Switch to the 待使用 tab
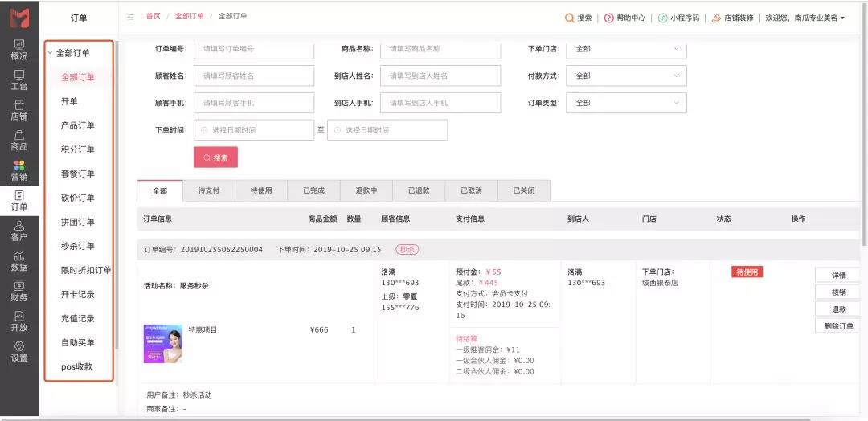The image size is (868, 421). pyautogui.click(x=261, y=190)
